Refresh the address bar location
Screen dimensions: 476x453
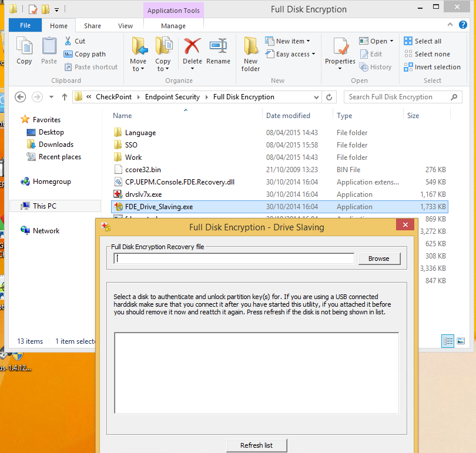pyautogui.click(x=330, y=97)
